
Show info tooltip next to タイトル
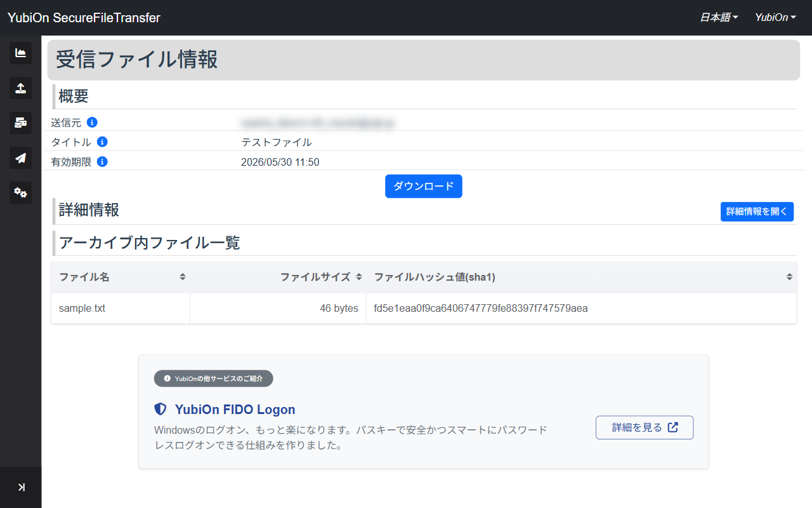click(102, 142)
